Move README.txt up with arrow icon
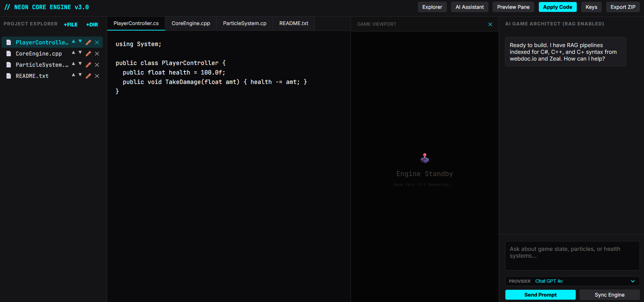 (x=73, y=75)
